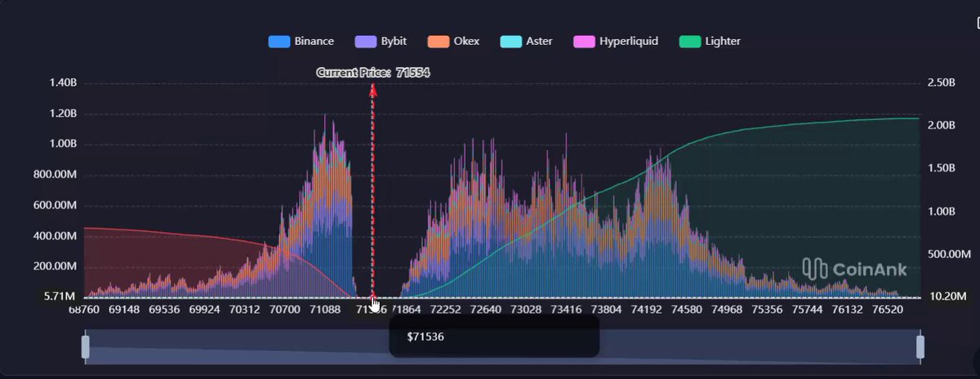The height and width of the screenshot is (379, 980).
Task: Click the right zoom slider handle
Action: click(920, 347)
